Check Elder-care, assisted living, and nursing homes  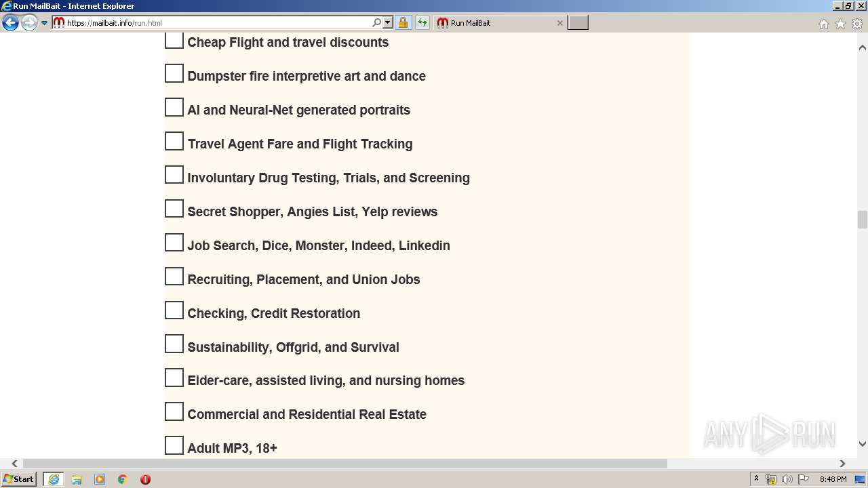tap(174, 378)
